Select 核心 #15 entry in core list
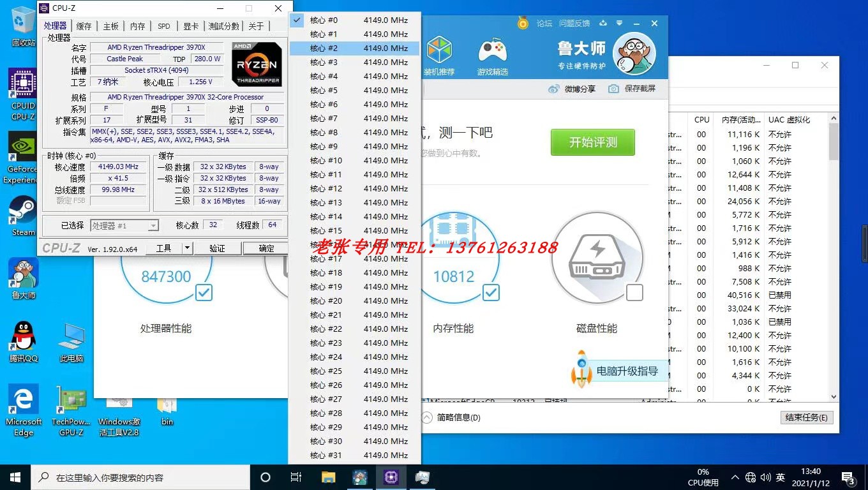 click(355, 230)
